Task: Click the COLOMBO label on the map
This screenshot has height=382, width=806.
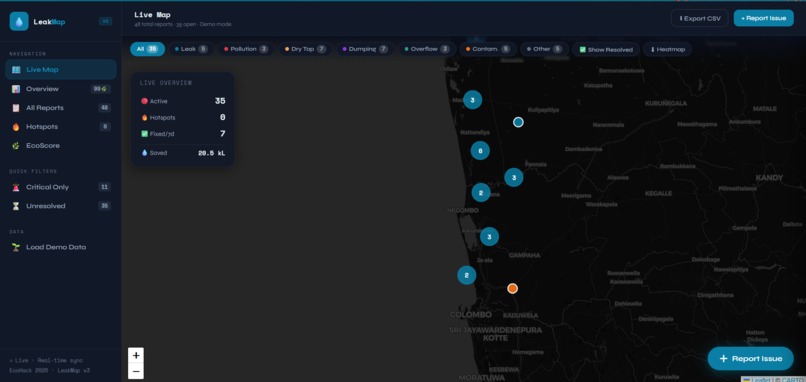Action: point(471,315)
